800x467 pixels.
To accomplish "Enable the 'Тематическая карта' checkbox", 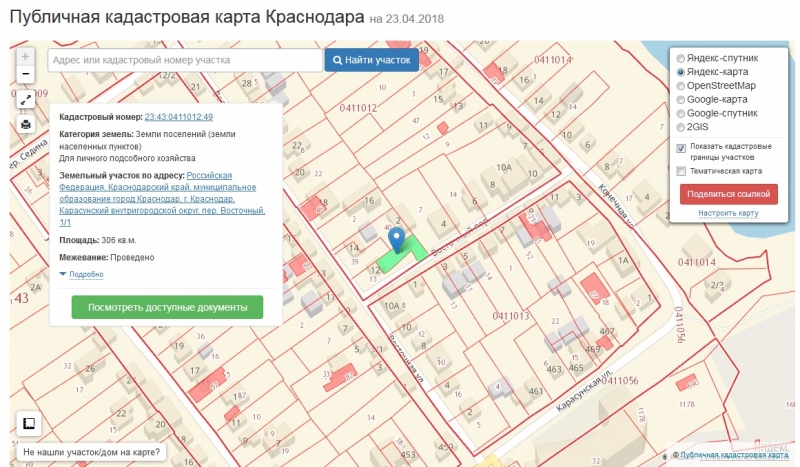I will (x=681, y=171).
